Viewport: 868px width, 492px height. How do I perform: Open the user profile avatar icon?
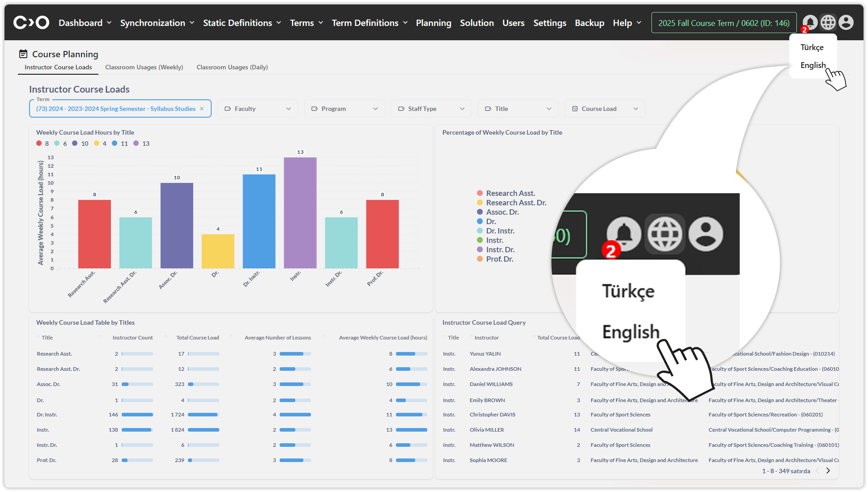tap(846, 22)
